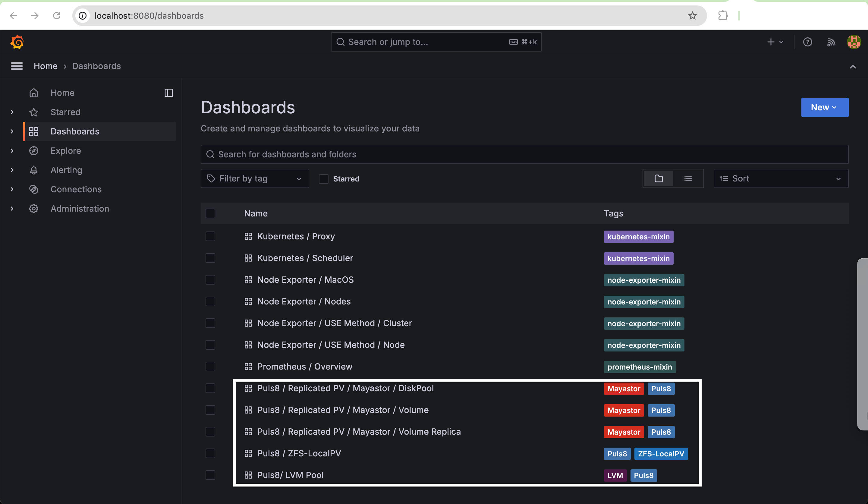Click the browser back arrow
868x504 pixels.
[x=14, y=15]
